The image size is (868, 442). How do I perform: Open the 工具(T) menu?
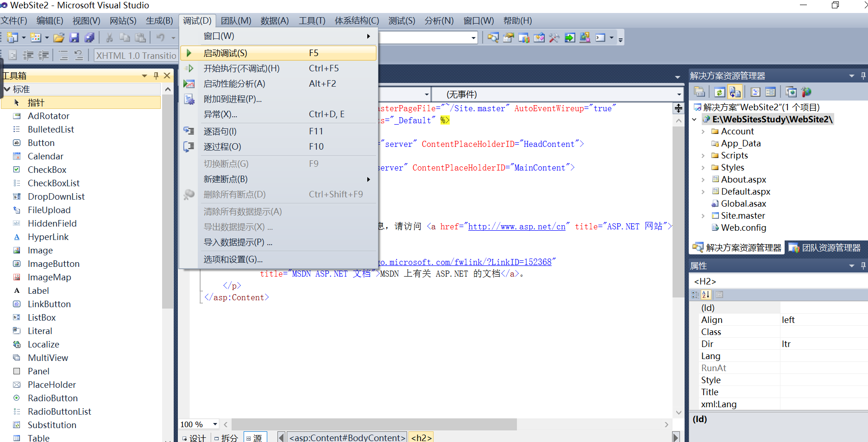click(x=311, y=20)
